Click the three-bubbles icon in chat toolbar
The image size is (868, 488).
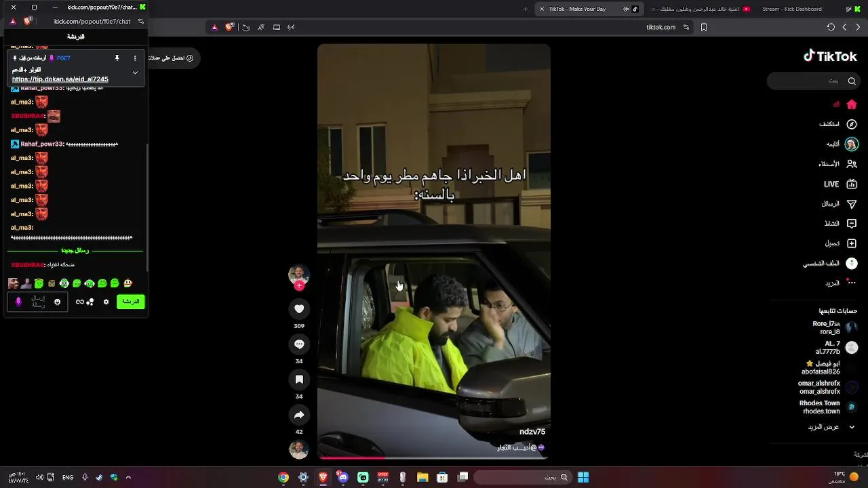[90, 302]
